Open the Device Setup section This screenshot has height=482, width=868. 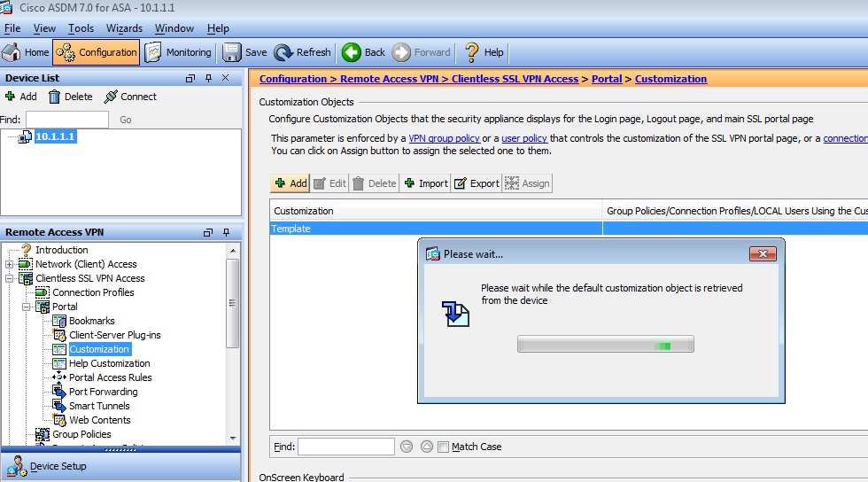[x=120, y=466]
